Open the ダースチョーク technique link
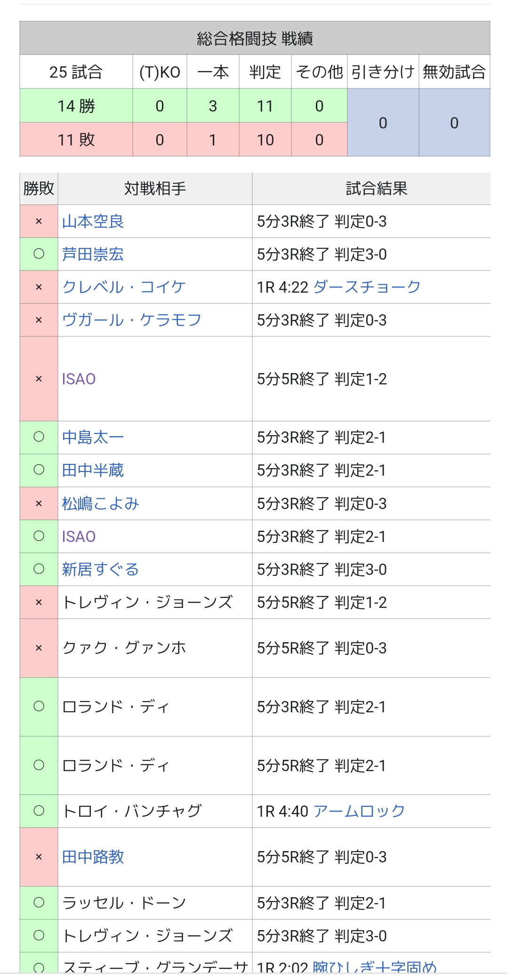This screenshot has height=980, width=507. click(x=366, y=287)
